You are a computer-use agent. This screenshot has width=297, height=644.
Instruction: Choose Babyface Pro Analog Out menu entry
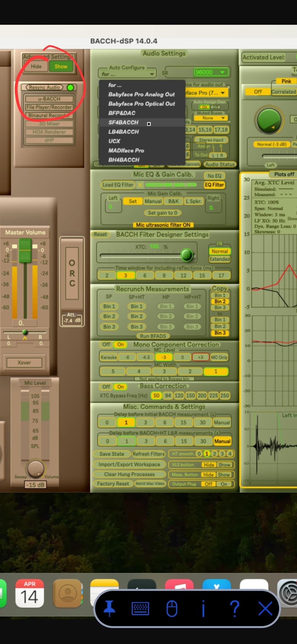pos(141,94)
